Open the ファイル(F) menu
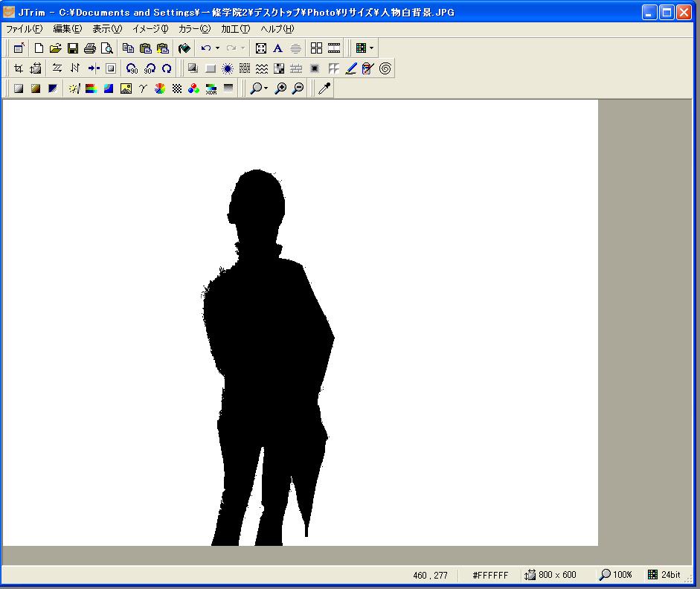Viewport: 700px width, 589px height. [24, 29]
